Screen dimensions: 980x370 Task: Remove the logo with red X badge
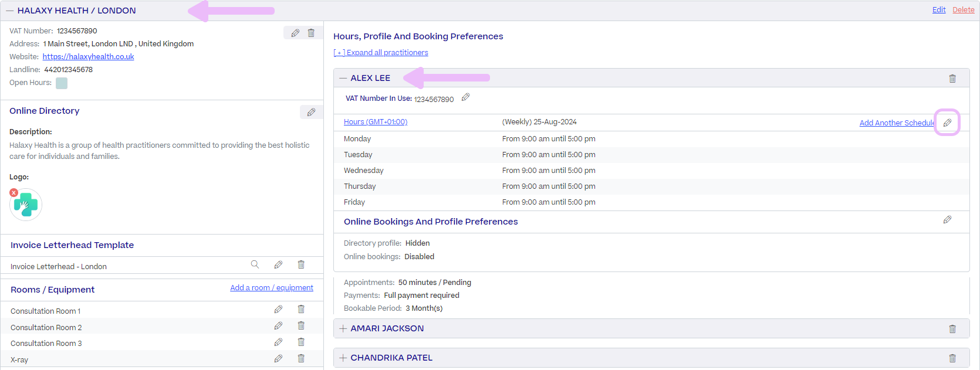pos(14,192)
